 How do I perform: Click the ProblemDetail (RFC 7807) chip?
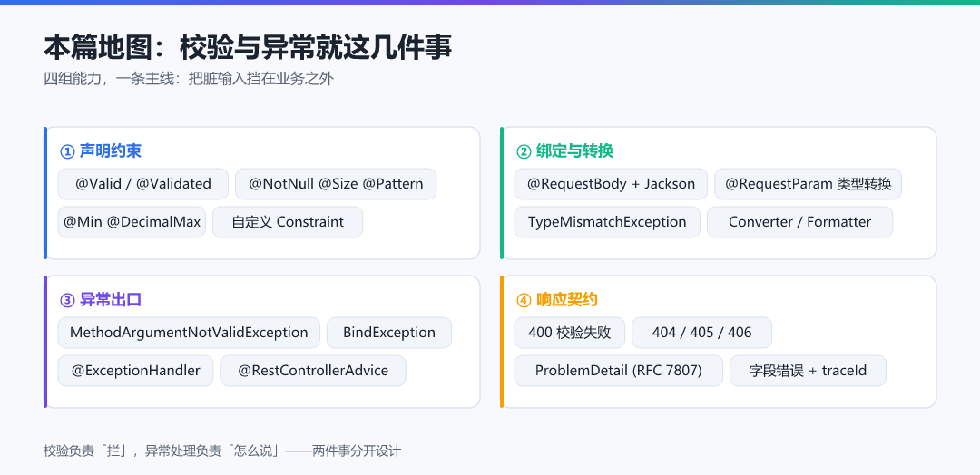pyautogui.click(x=618, y=371)
